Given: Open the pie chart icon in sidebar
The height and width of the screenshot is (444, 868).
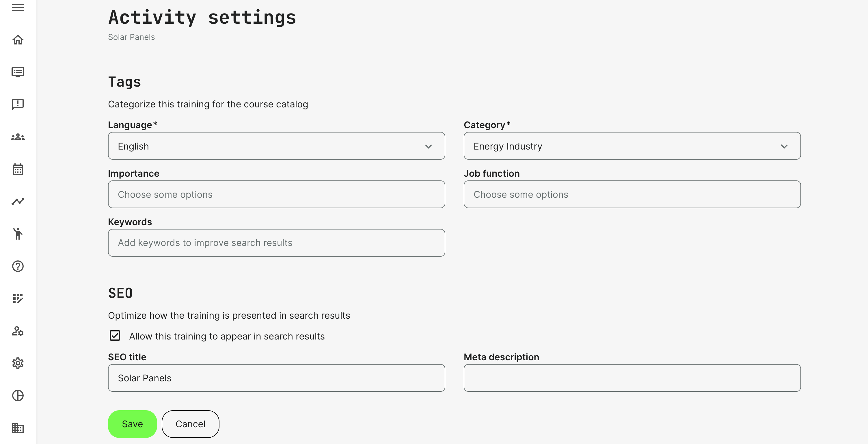Looking at the screenshot, I should [18, 396].
